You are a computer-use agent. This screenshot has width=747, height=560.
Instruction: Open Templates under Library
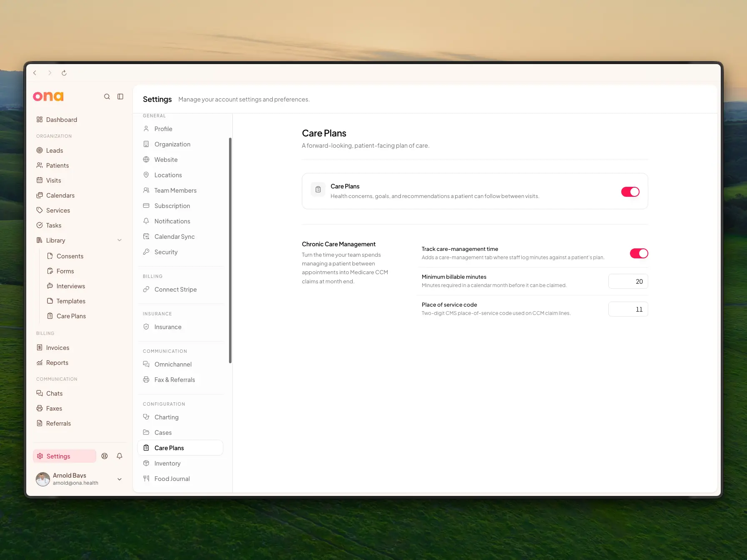(85, 301)
